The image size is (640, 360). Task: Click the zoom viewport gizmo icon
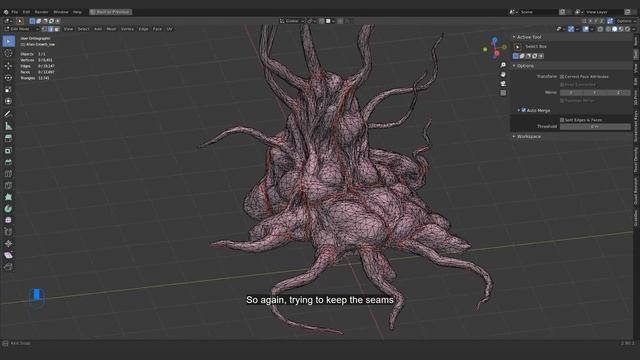tap(503, 65)
